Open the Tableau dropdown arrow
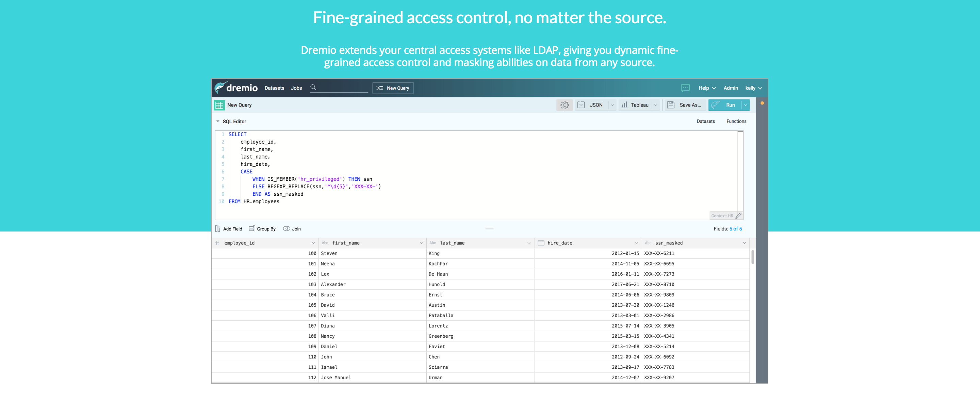Screen dimensions: 980x399 [x=656, y=105]
